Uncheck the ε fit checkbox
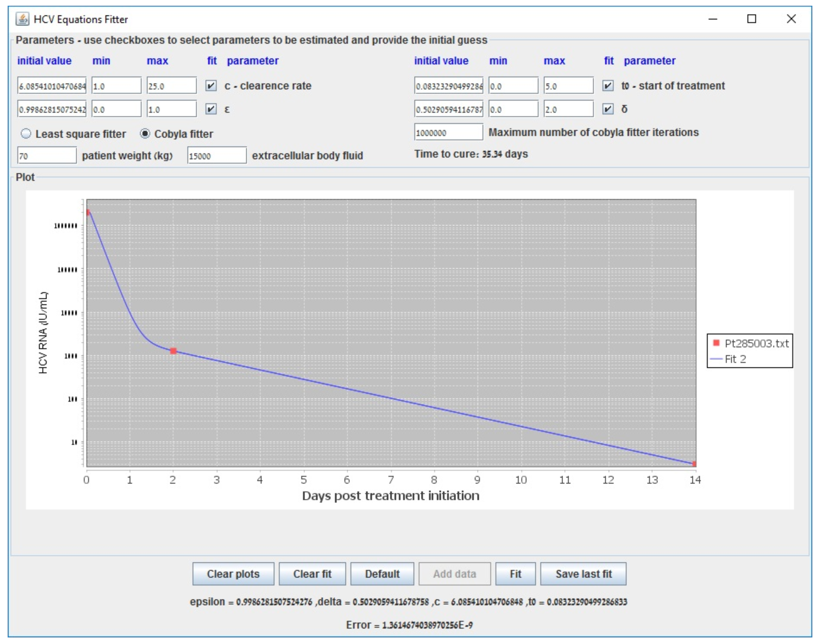 211,109
